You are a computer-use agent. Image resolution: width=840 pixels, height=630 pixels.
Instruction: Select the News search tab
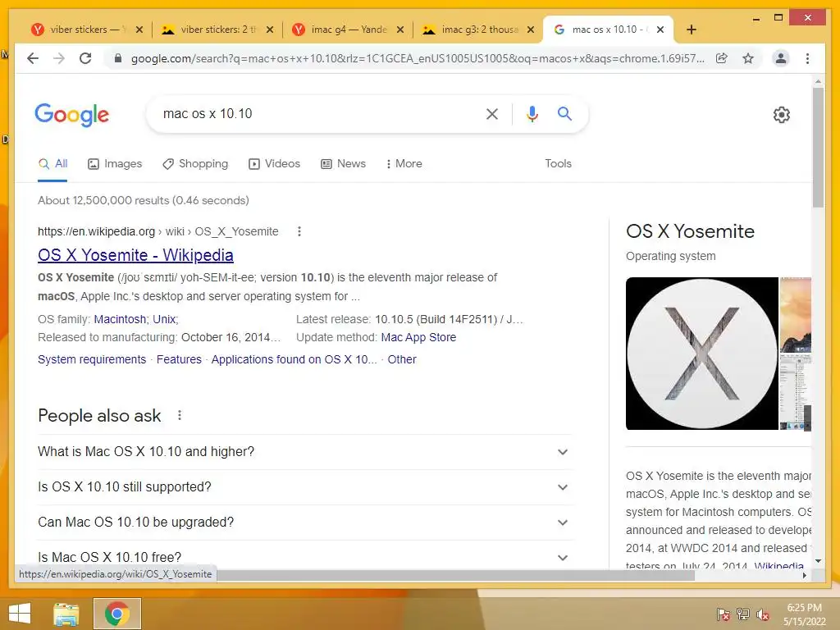pos(343,163)
